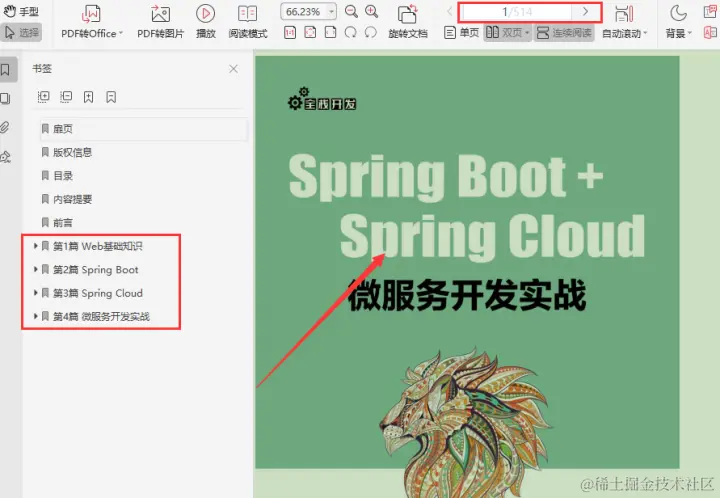Activate the 选择 selection tool

coord(21,32)
